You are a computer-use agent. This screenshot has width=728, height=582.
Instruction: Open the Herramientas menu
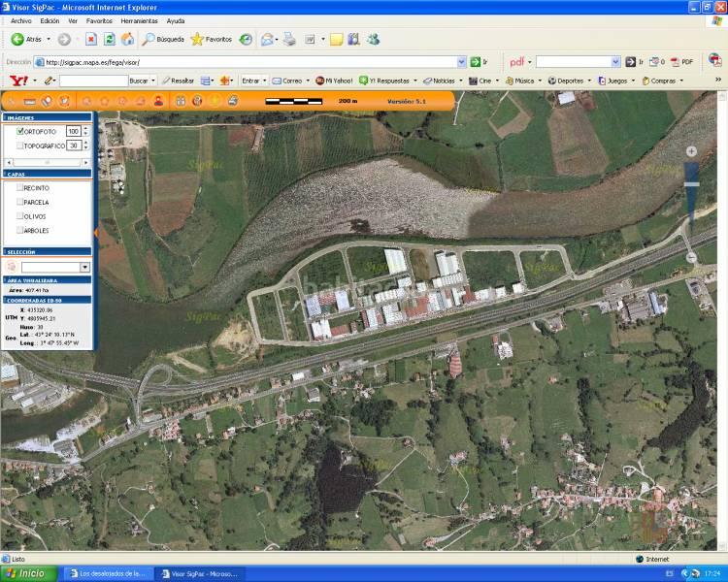pos(139,20)
